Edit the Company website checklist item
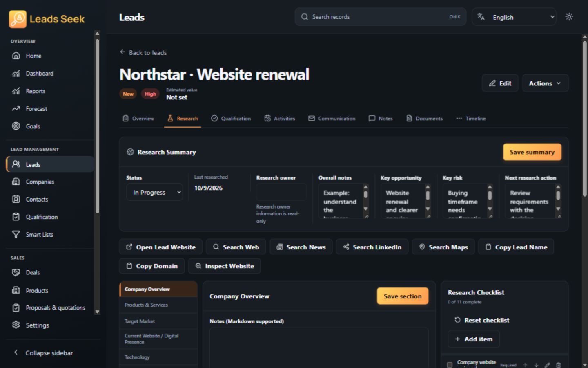The height and width of the screenshot is (368, 588). point(547,365)
